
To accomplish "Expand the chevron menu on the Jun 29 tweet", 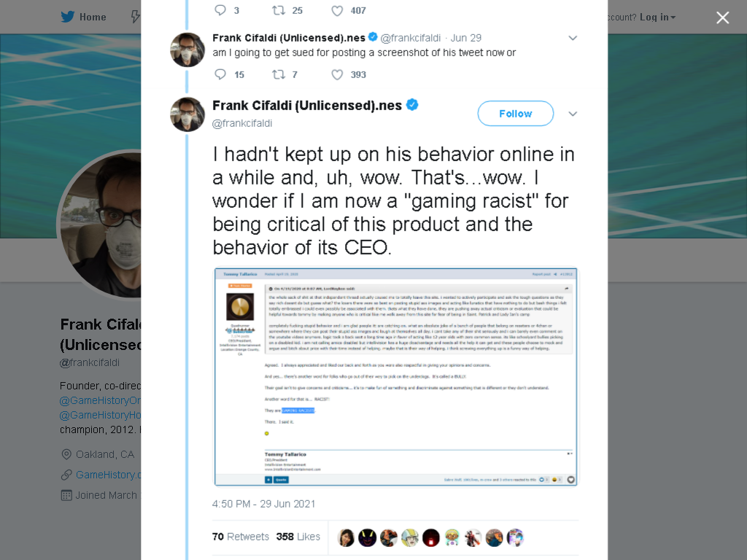I will [573, 38].
